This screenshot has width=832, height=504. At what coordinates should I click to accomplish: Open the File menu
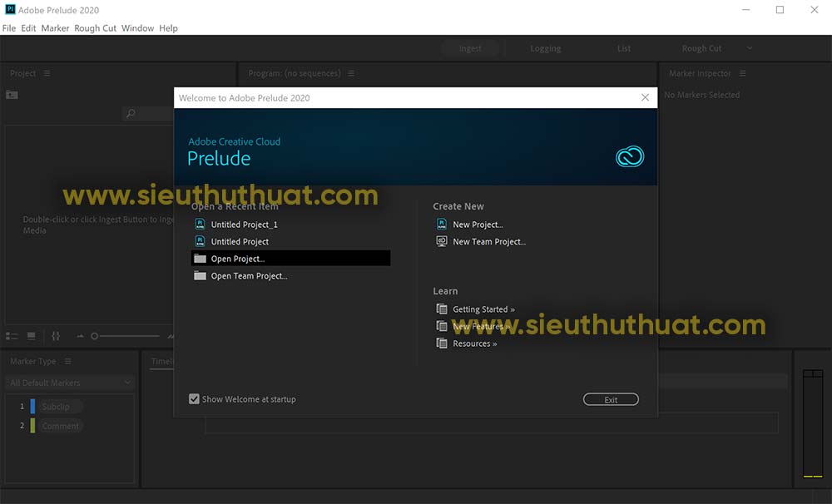9,28
